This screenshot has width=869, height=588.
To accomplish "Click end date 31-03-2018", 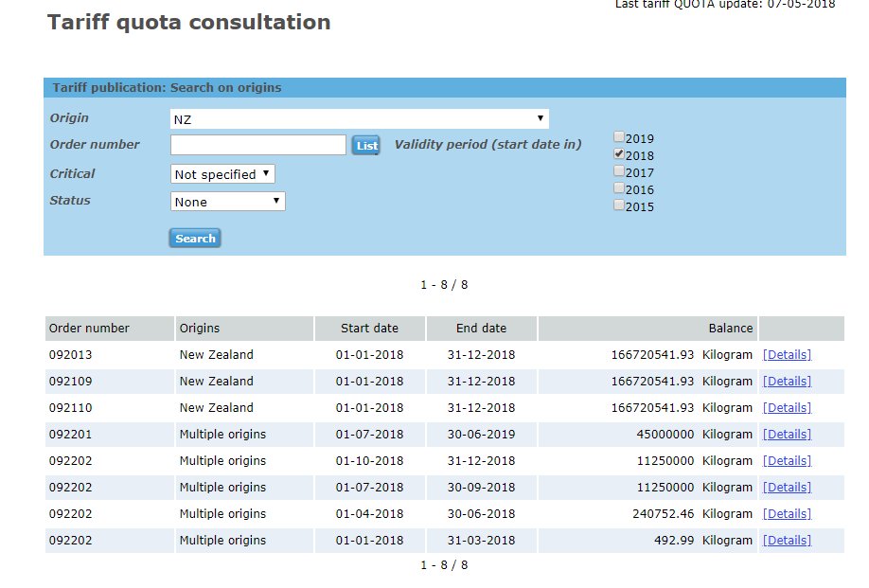I will tap(482, 541).
